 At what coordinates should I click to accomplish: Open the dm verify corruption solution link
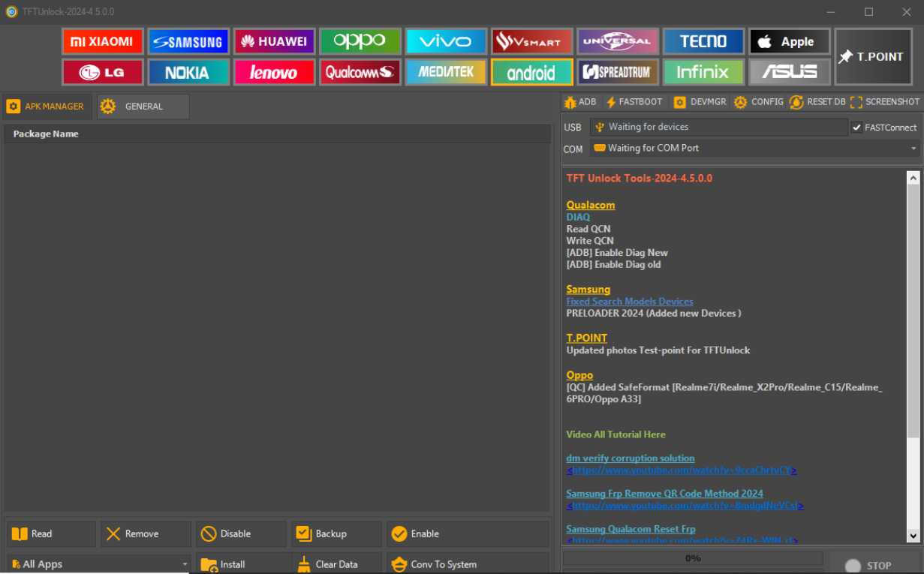[630, 458]
